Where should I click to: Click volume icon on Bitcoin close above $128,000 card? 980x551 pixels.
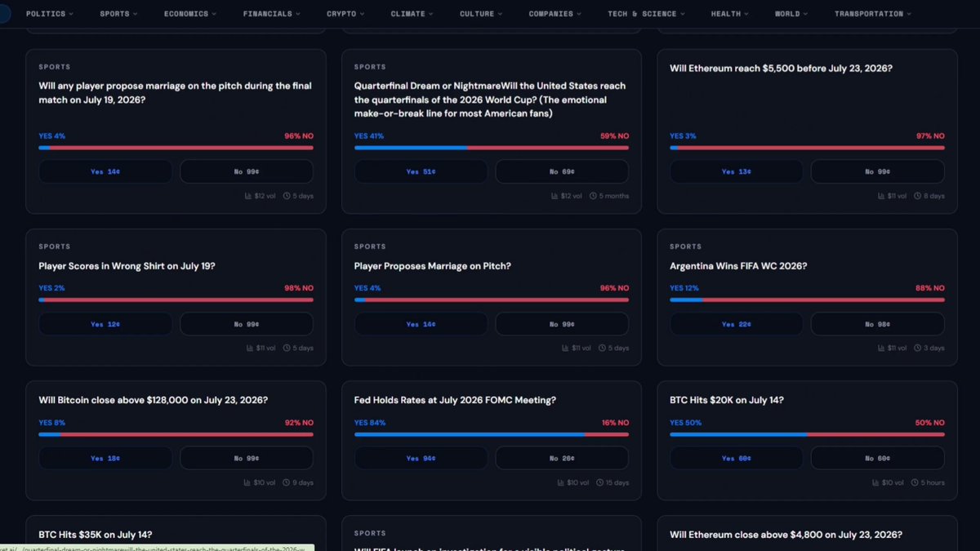click(x=247, y=482)
